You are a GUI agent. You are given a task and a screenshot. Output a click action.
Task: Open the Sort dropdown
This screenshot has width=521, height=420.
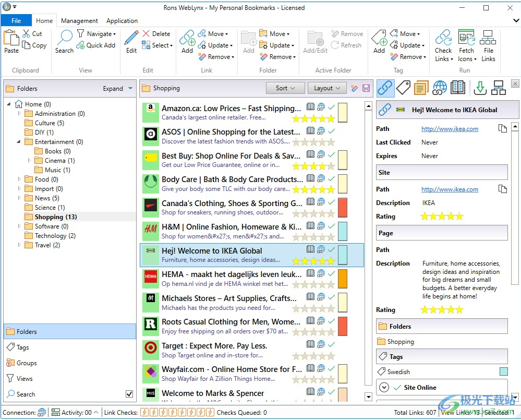[x=285, y=88]
